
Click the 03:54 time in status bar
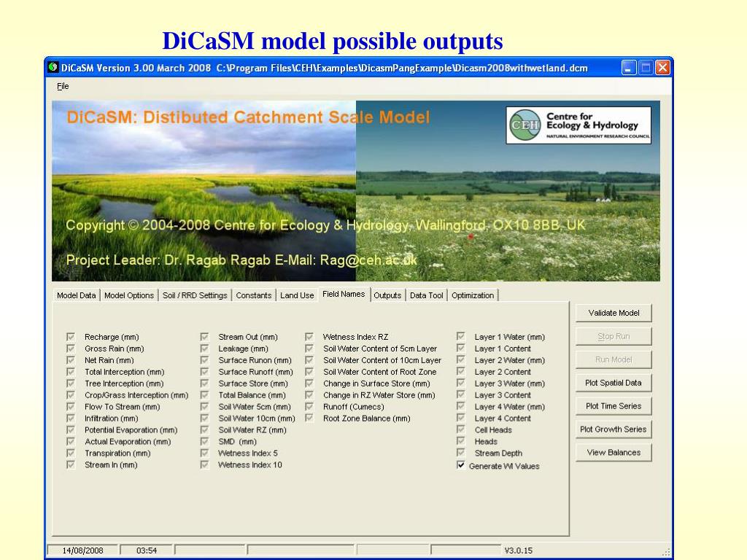tap(147, 551)
